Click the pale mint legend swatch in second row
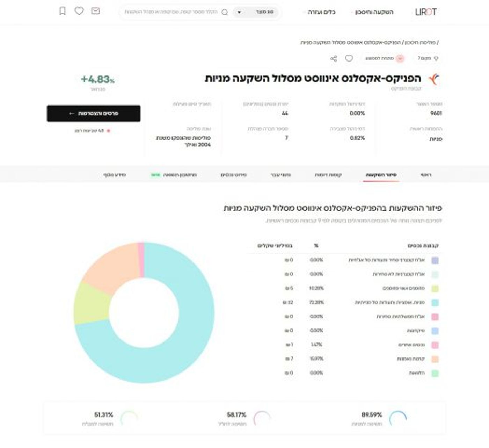Screen dimensions: 489x448 [435, 274]
